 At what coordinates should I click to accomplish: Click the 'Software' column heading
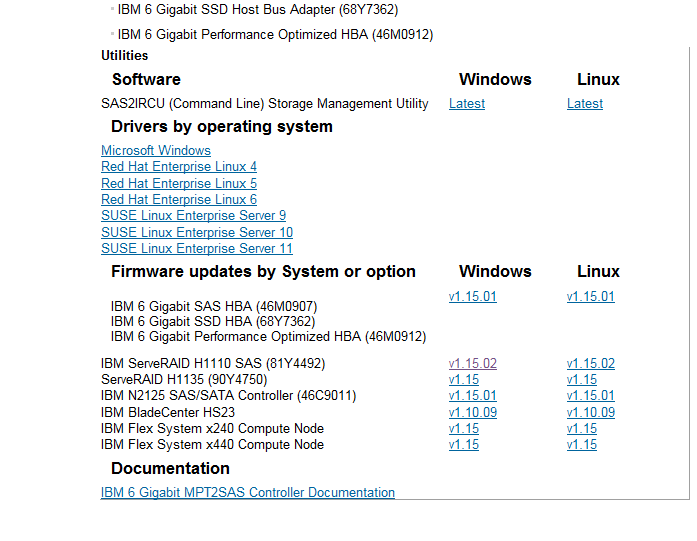[146, 80]
